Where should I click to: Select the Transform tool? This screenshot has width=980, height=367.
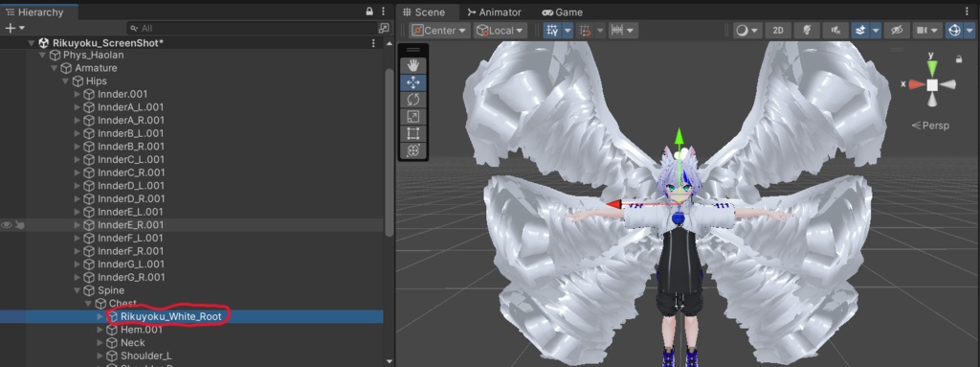[x=413, y=149]
